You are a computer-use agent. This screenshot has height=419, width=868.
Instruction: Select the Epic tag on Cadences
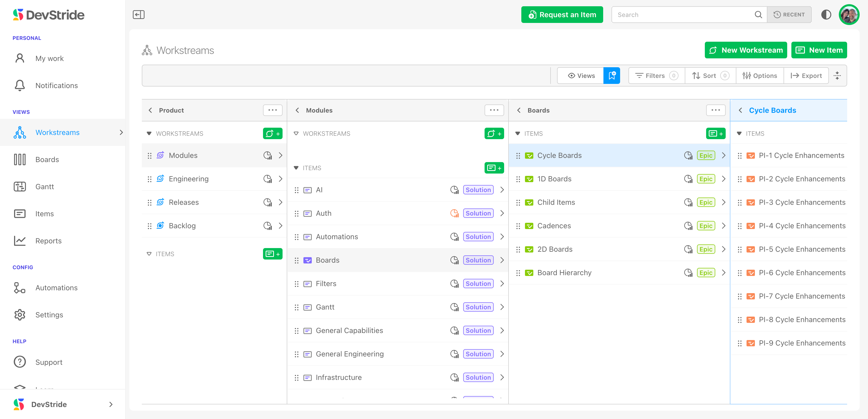706,226
